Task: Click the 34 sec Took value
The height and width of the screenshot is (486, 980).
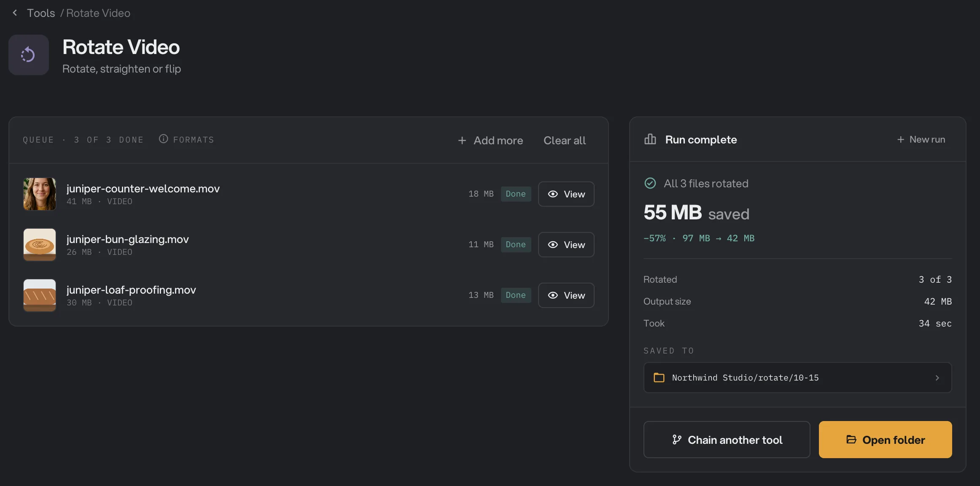Action: click(x=935, y=324)
